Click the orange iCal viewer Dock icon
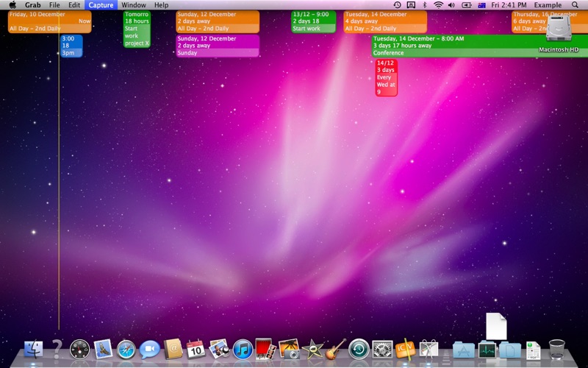The height and width of the screenshot is (368, 588). point(406,349)
